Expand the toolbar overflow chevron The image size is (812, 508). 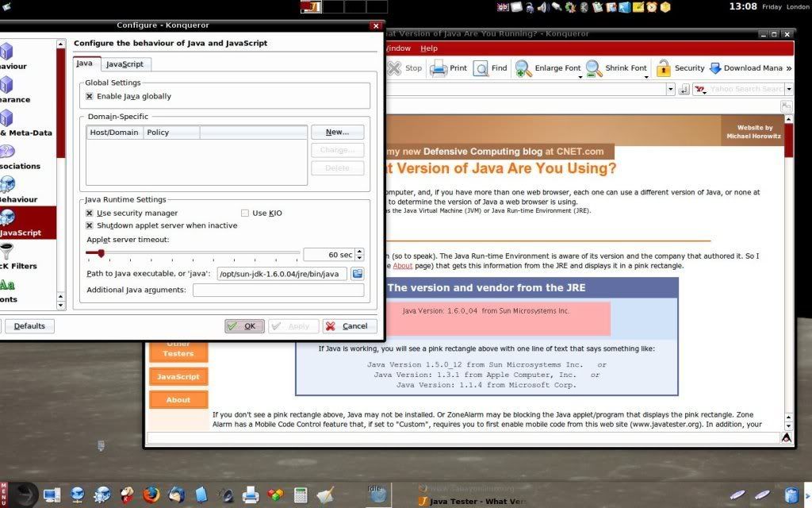coord(789,68)
